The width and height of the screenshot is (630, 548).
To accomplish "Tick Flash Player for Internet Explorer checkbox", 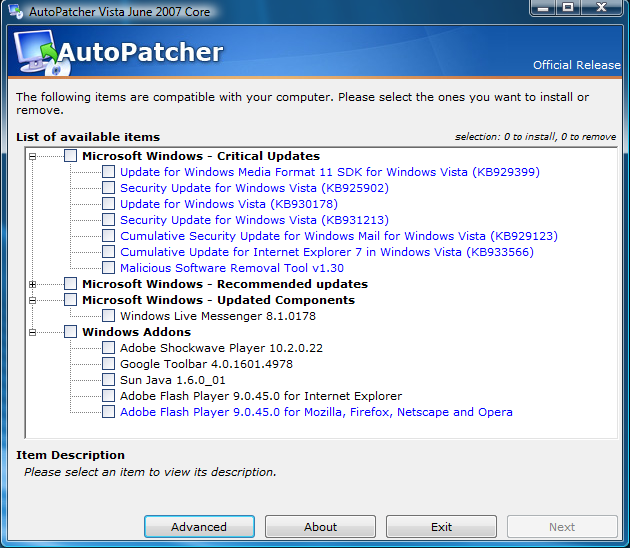I will click(x=108, y=396).
